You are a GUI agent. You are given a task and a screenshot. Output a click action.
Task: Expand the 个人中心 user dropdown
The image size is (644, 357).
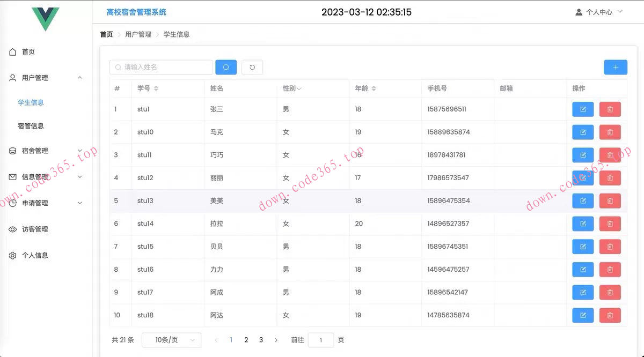click(599, 12)
